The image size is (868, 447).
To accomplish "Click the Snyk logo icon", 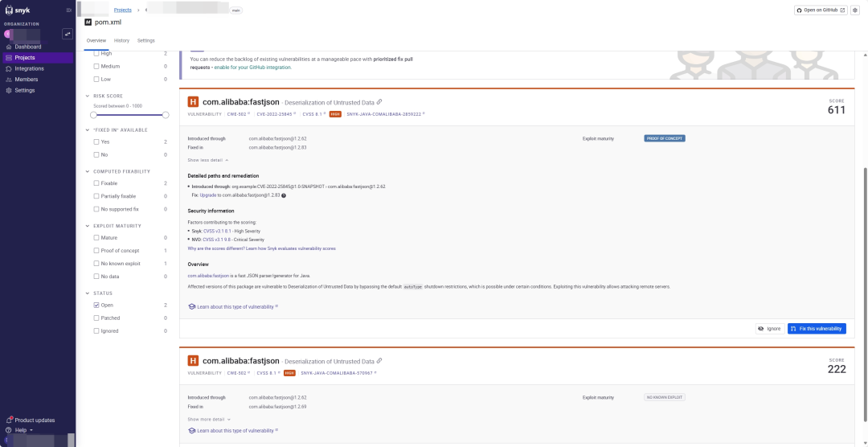I will (10, 10).
